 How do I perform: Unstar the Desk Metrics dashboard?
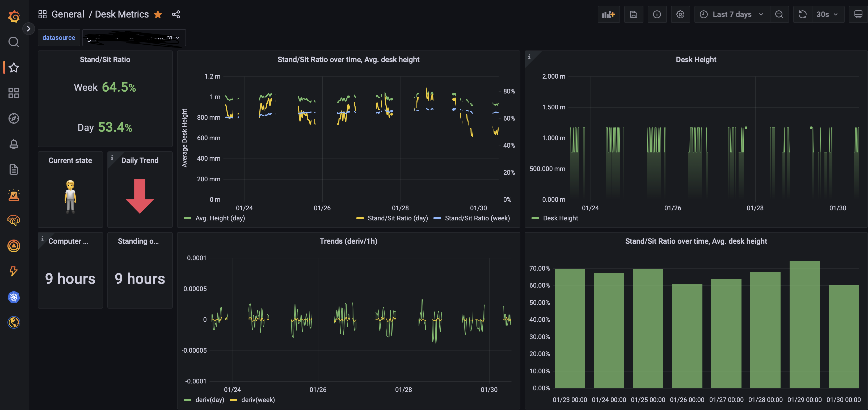pos(158,15)
